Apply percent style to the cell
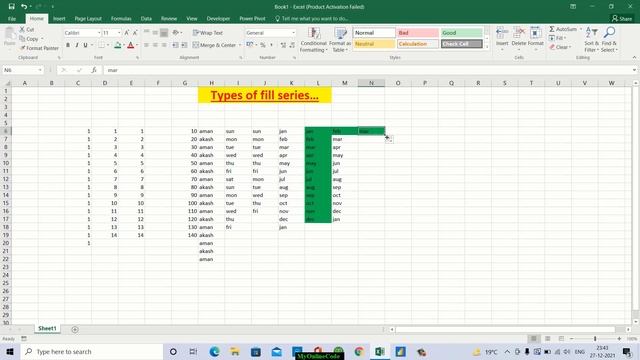 [x=263, y=45]
